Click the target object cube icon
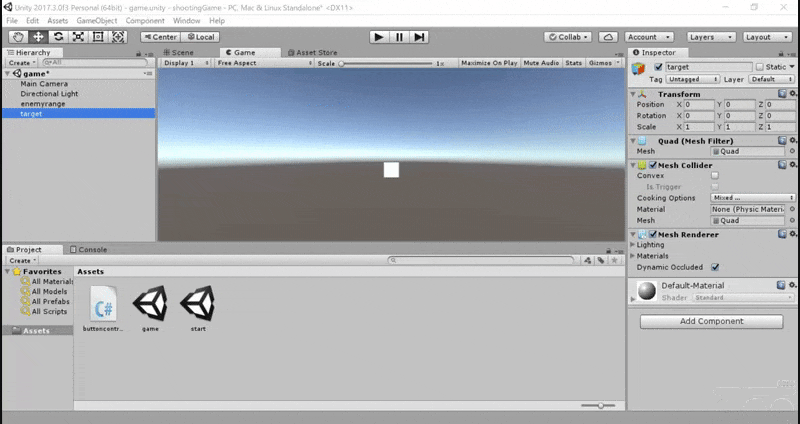The image size is (800, 424). [638, 68]
